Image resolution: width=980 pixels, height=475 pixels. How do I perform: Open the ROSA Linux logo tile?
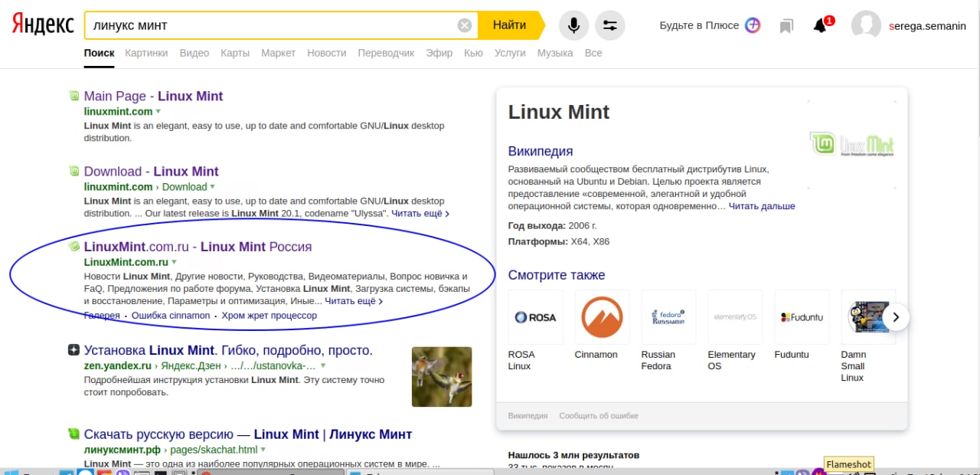pos(535,317)
